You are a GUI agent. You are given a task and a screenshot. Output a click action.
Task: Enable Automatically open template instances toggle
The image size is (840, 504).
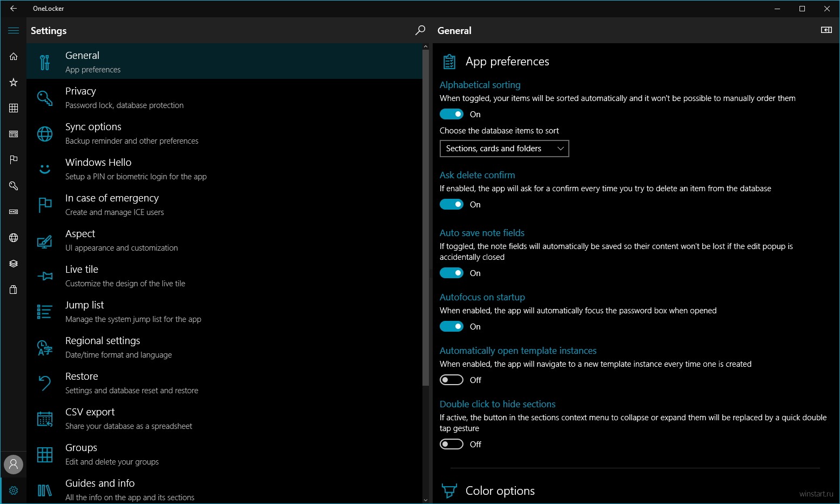tap(452, 380)
